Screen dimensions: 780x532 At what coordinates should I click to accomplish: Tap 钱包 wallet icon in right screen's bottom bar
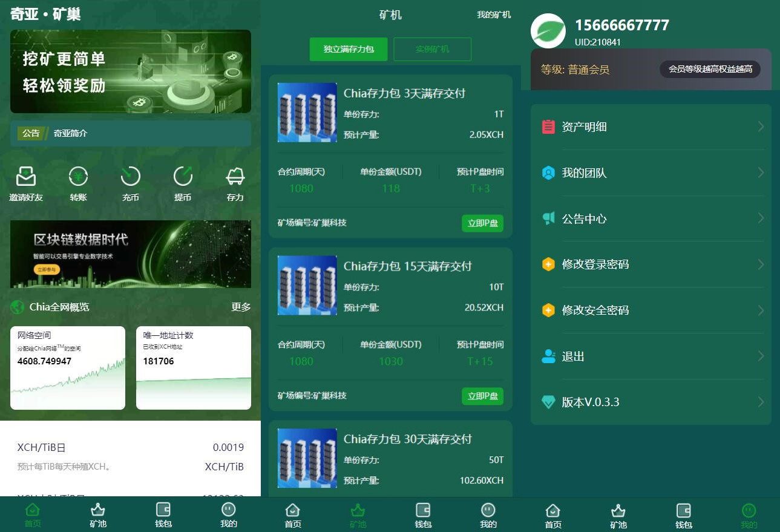pos(684,510)
